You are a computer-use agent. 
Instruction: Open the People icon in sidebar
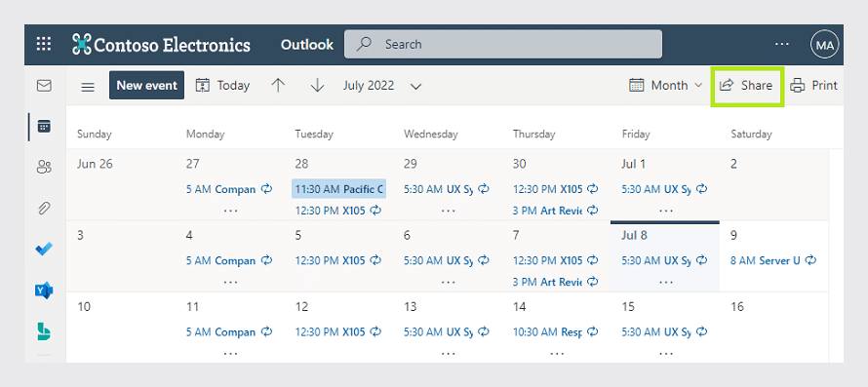(44, 167)
